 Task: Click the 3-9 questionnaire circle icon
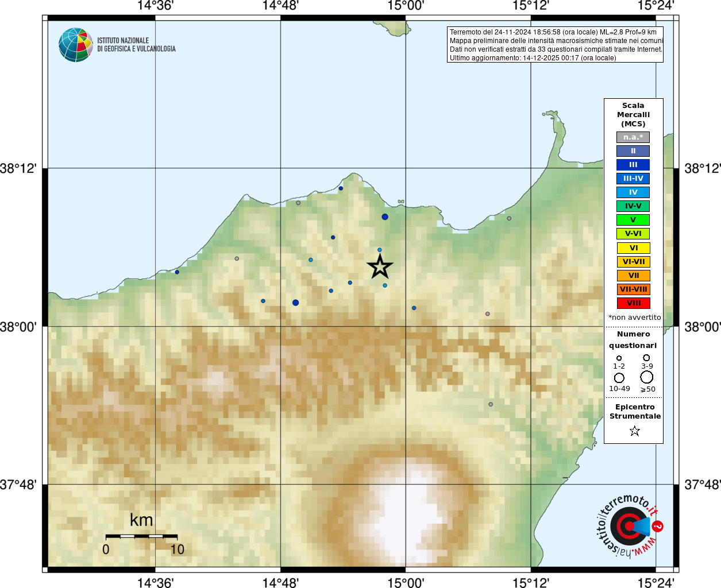[646, 358]
